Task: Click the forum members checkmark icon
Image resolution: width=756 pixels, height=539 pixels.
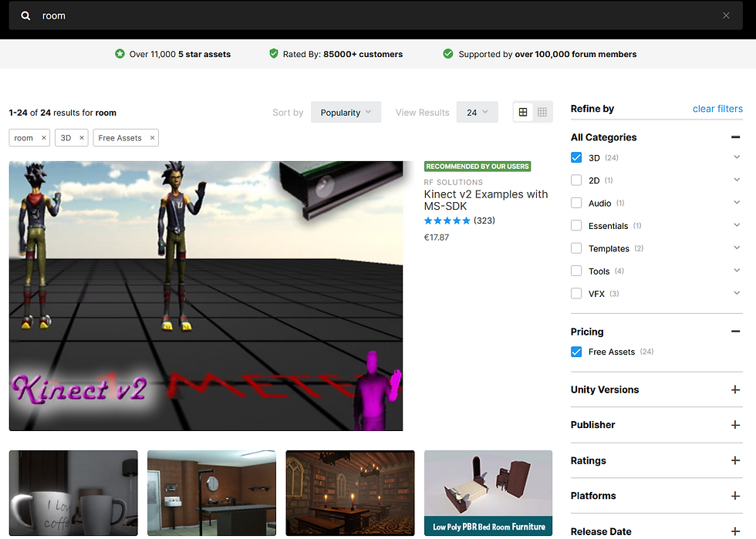Action: tap(448, 53)
